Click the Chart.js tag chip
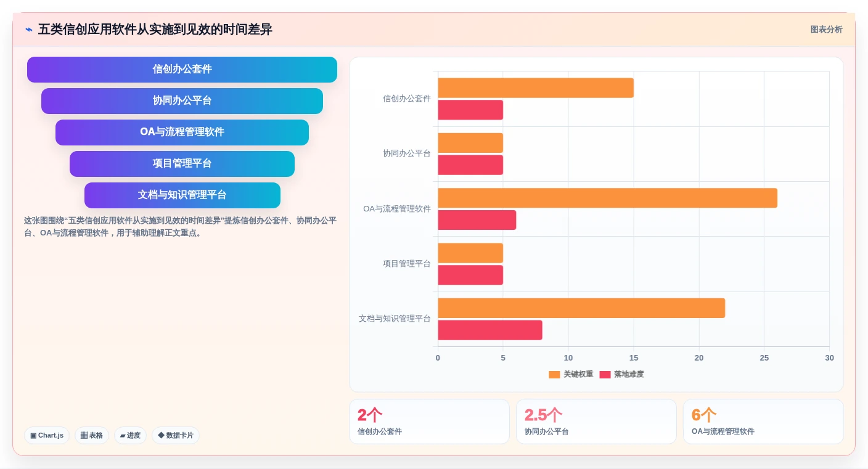The image size is (868, 469). pos(47,435)
